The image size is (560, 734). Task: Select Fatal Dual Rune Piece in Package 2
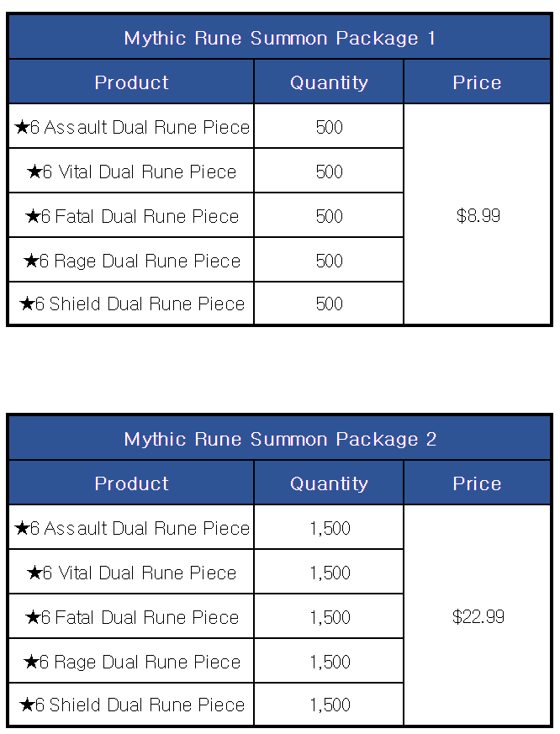tap(131, 616)
